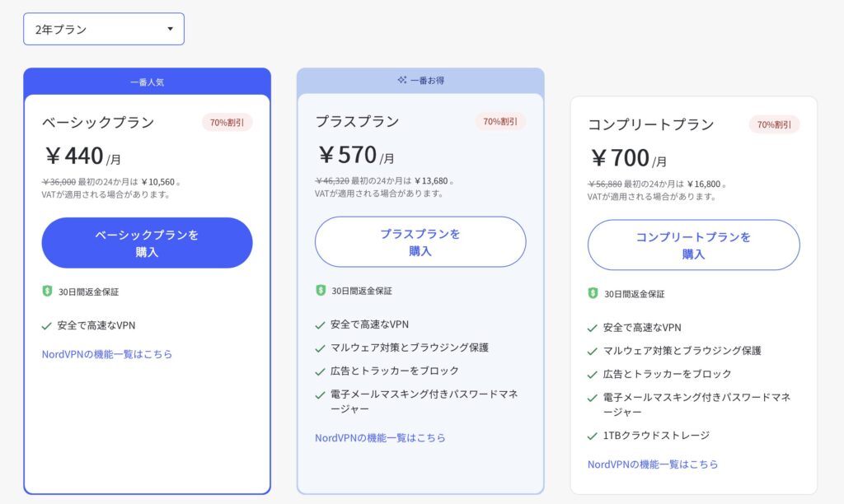Select the 一番人気 header banner

(147, 82)
